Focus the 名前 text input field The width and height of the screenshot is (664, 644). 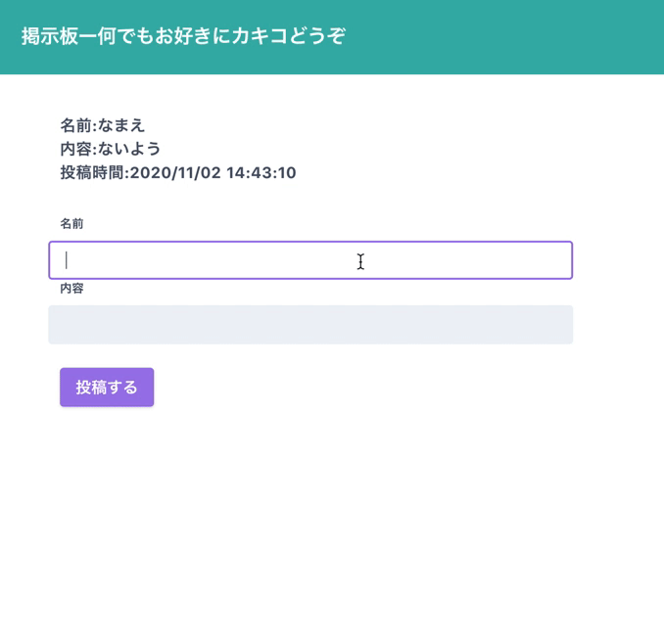310,260
